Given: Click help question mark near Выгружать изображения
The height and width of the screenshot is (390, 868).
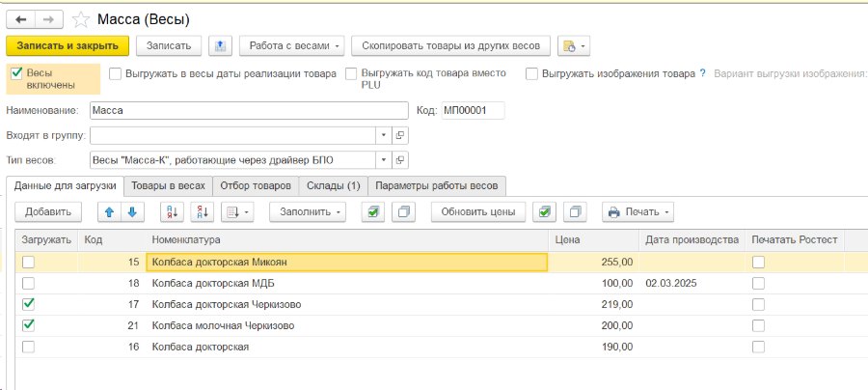Looking at the screenshot, I should pyautogui.click(x=702, y=73).
